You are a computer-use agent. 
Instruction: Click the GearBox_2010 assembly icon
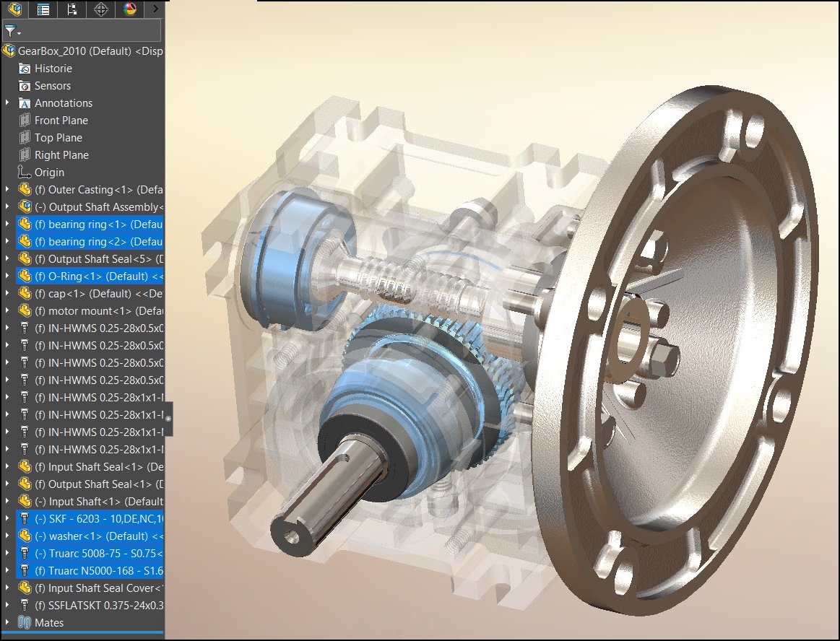[9, 51]
